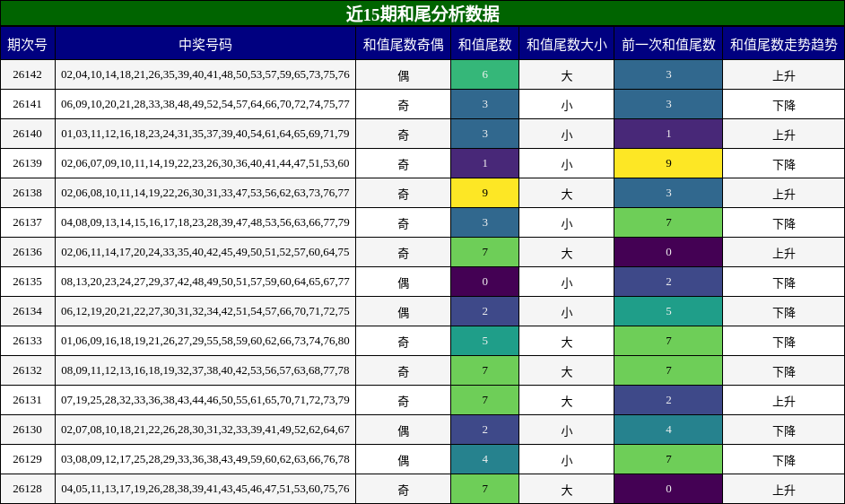Click 大 size cell in row 26138
Screen dimensions: 845x504
pos(566,194)
